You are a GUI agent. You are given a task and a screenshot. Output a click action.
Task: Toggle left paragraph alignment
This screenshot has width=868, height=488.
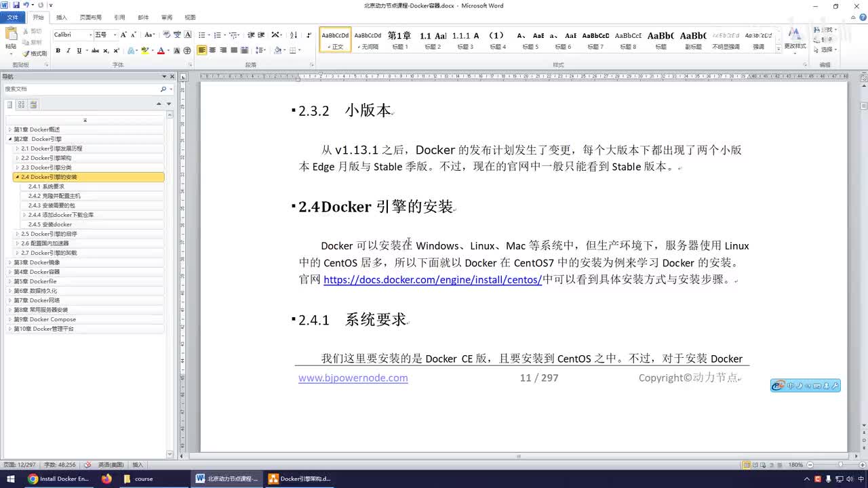point(202,50)
